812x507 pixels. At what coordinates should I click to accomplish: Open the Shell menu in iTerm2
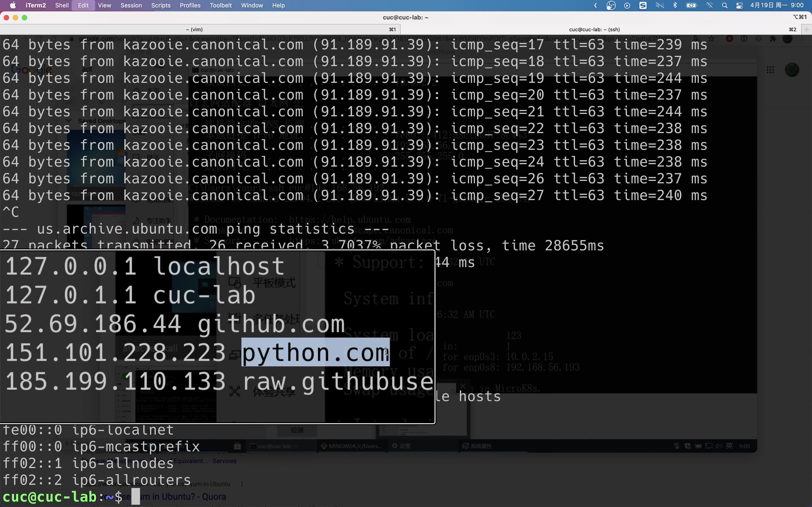pos(63,5)
